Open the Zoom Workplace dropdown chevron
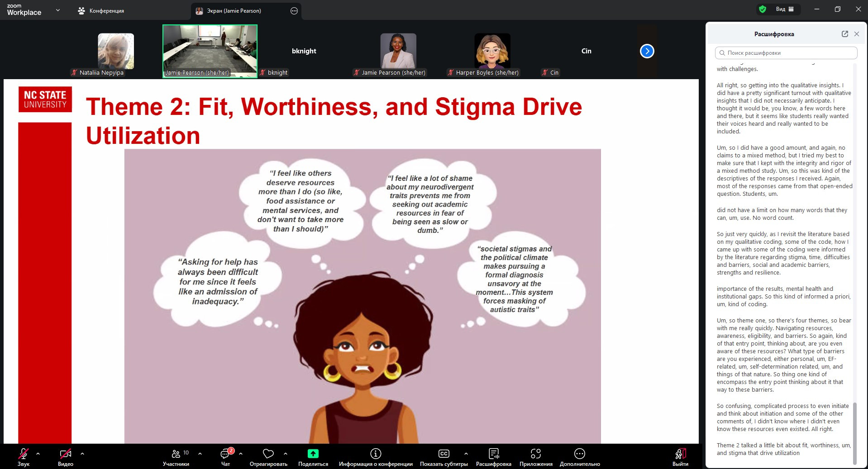The image size is (868, 469). click(58, 10)
